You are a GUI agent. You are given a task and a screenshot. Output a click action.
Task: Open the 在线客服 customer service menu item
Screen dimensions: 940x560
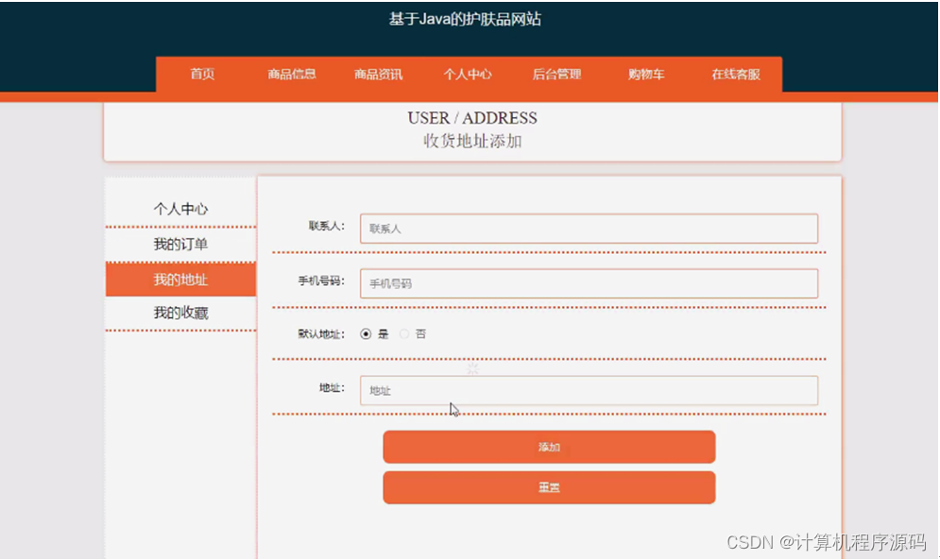[x=733, y=75]
